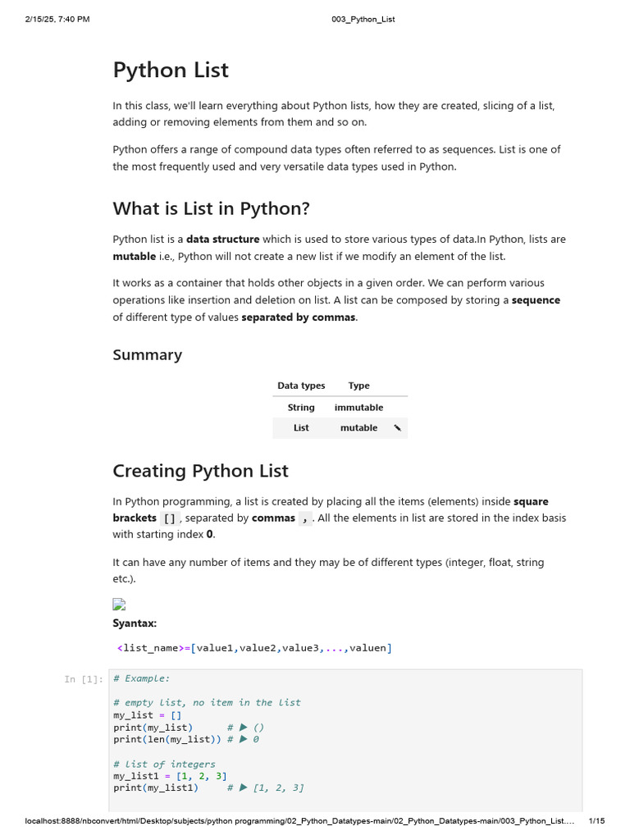The height and width of the screenshot is (840, 630).
Task: Click the 'Creating Python List' heading
Action: point(200,471)
